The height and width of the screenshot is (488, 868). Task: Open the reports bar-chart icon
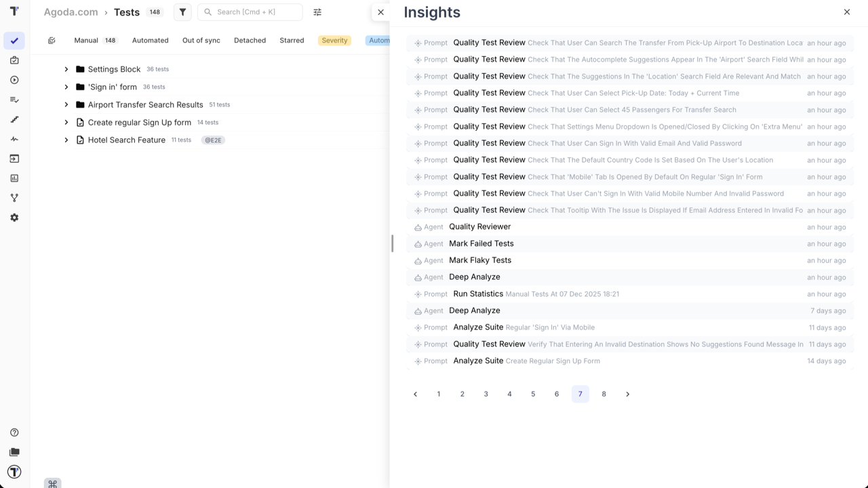click(14, 178)
